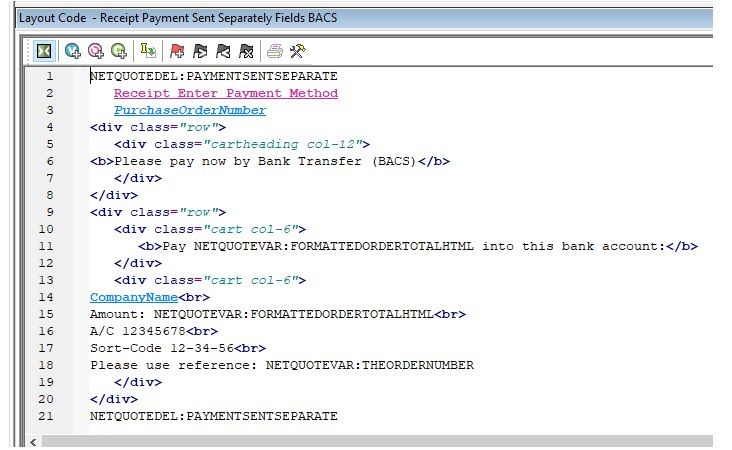Click the green circle icon with a plus
The height and width of the screenshot is (450, 732).
click(119, 50)
